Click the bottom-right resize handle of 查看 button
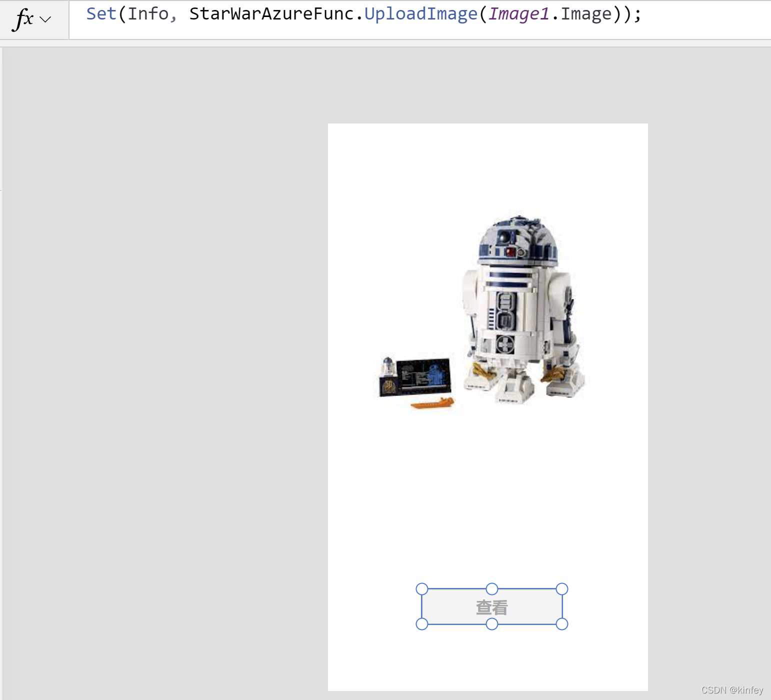Viewport: 771px width, 700px height. [562, 624]
